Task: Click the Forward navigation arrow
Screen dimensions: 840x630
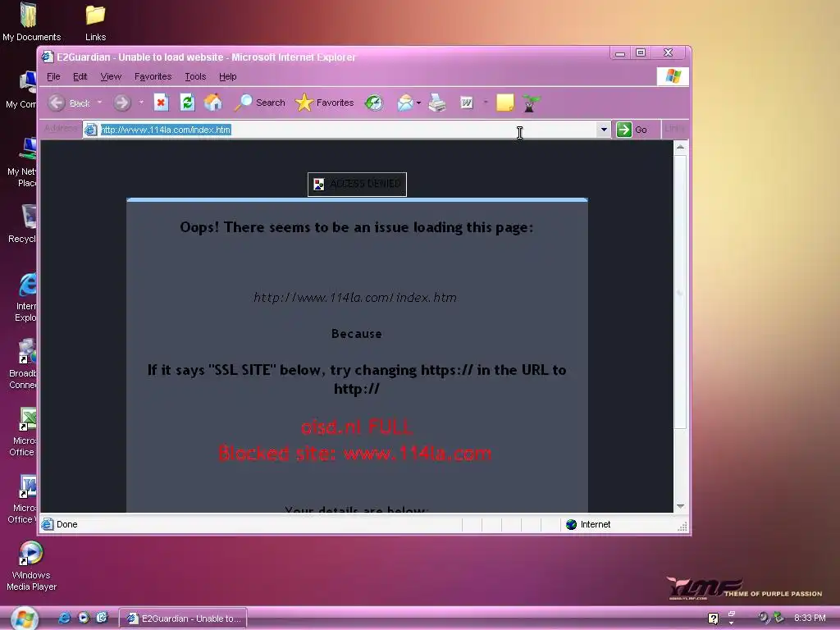Action: [122, 103]
